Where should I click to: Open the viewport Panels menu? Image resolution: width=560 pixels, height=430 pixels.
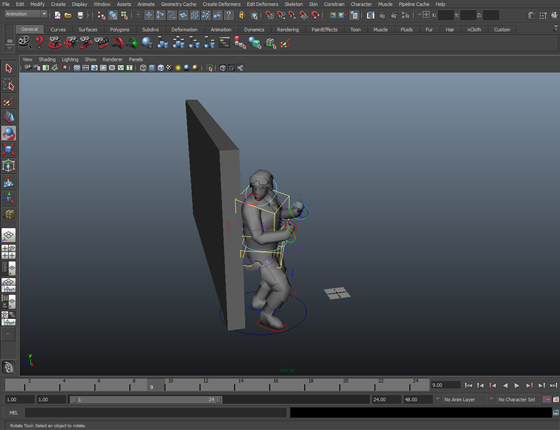pyautogui.click(x=136, y=59)
